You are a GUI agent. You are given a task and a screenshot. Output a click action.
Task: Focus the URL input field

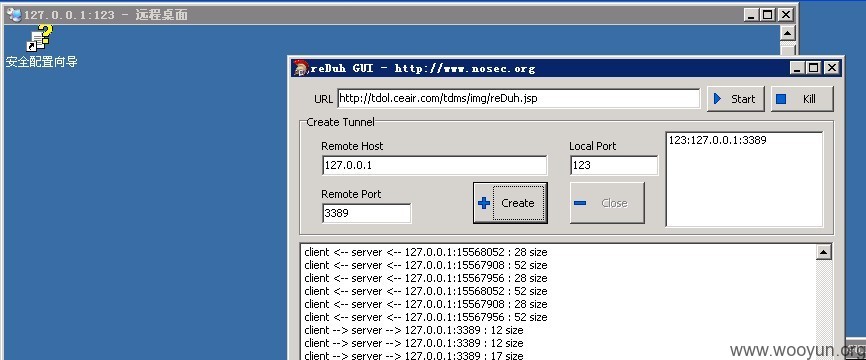519,99
